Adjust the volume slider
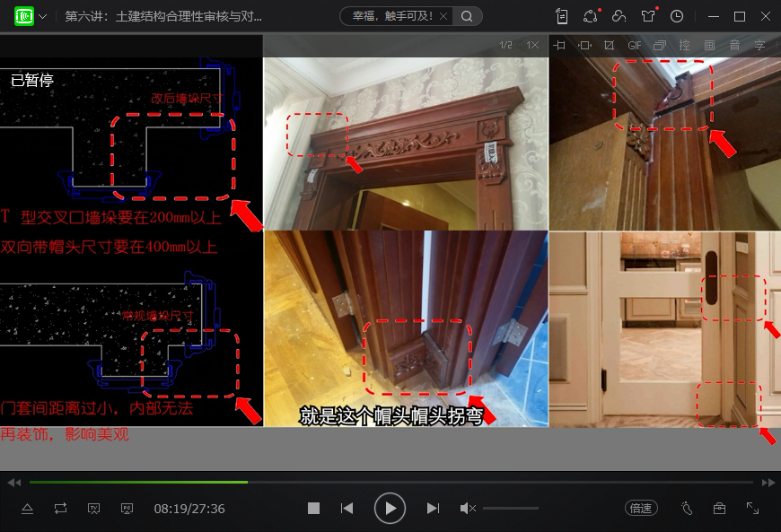This screenshot has width=781, height=532. click(x=511, y=508)
